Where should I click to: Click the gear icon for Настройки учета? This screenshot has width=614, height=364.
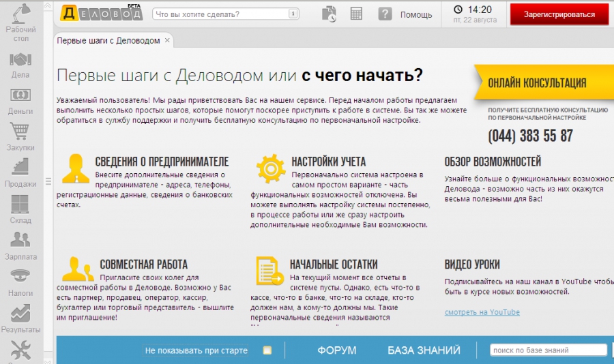pyautogui.click(x=271, y=168)
